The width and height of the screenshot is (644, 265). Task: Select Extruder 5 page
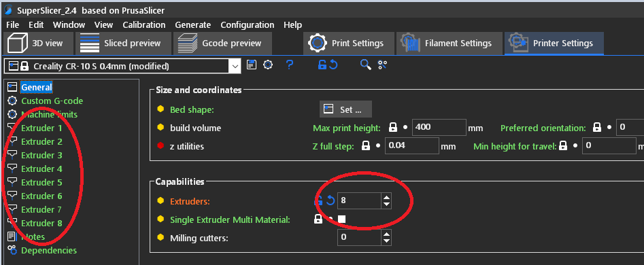(x=42, y=182)
